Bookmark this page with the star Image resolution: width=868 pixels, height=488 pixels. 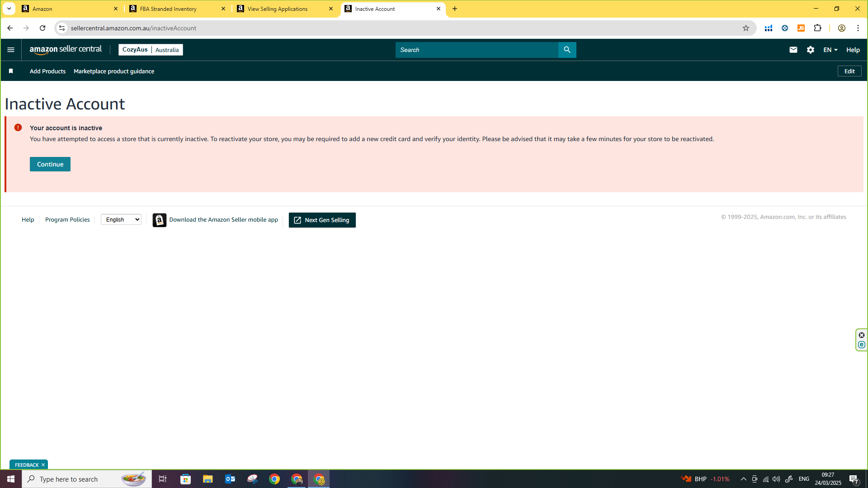pos(746,28)
